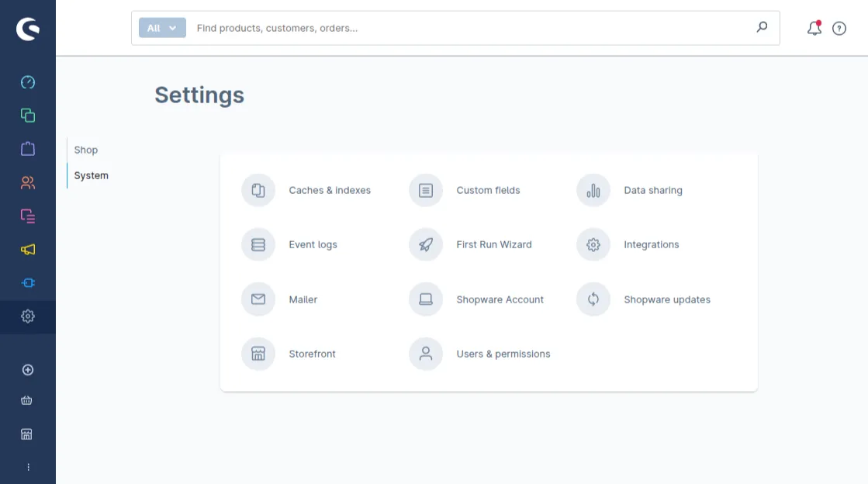Click the Storefront shop icon in settings
868x484 pixels.
(258, 354)
